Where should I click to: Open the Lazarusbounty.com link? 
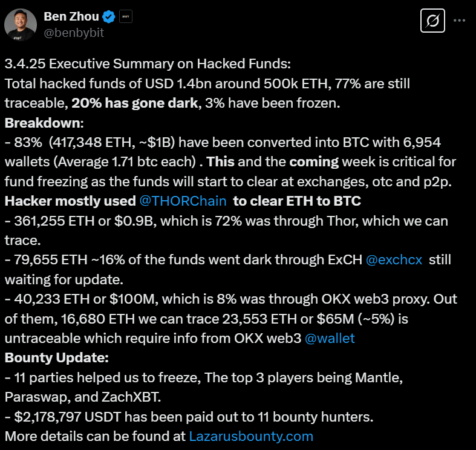point(251,436)
